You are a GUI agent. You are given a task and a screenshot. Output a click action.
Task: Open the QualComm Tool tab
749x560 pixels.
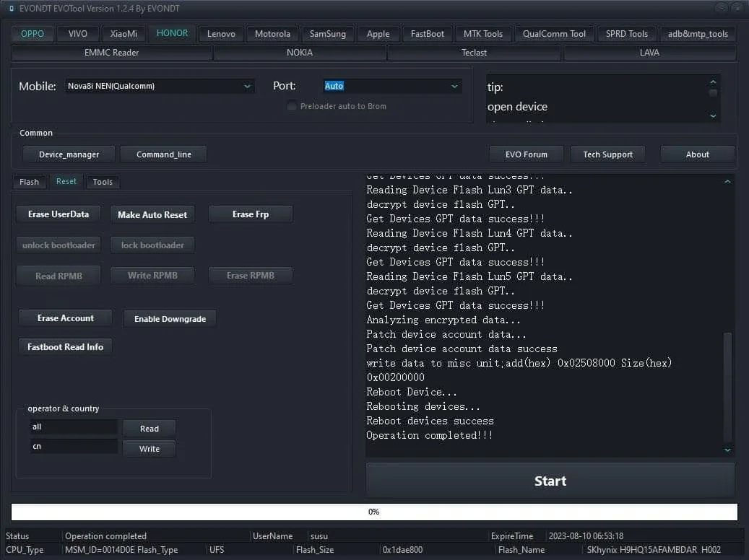[554, 34]
